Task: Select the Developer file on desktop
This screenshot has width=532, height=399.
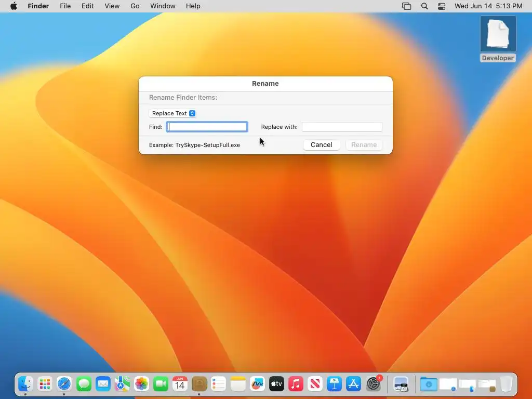Action: tap(498, 38)
